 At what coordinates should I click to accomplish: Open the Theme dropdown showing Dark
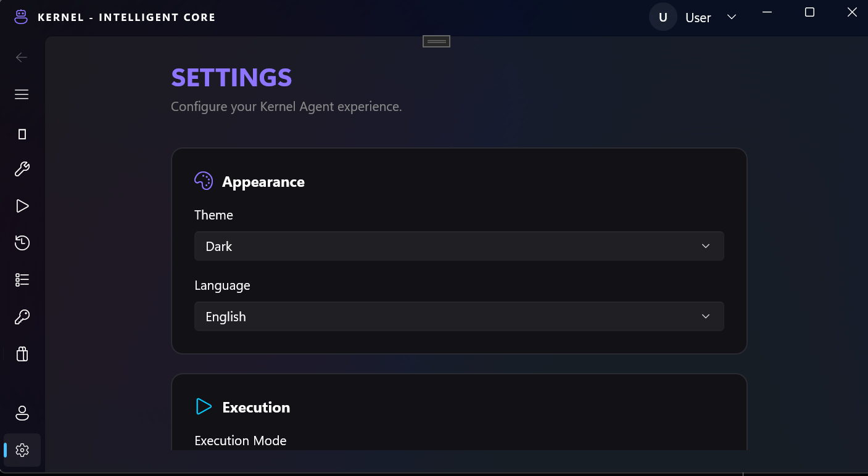click(459, 246)
